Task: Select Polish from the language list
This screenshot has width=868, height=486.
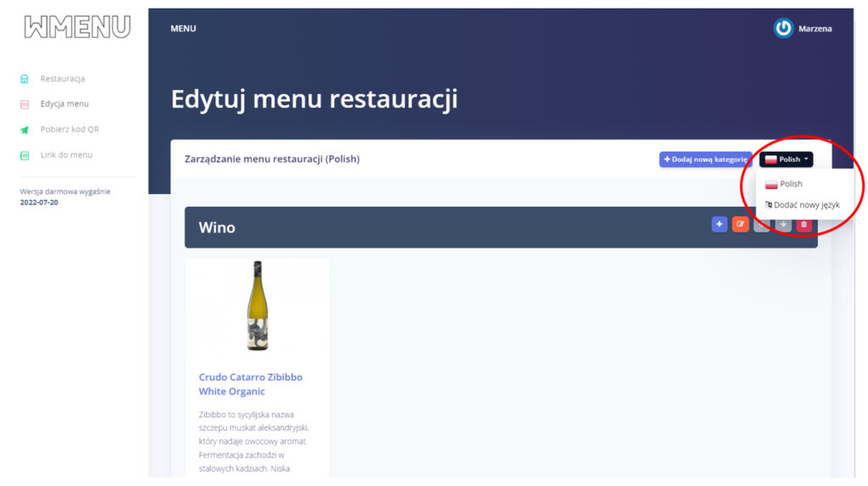Action: 790,184
